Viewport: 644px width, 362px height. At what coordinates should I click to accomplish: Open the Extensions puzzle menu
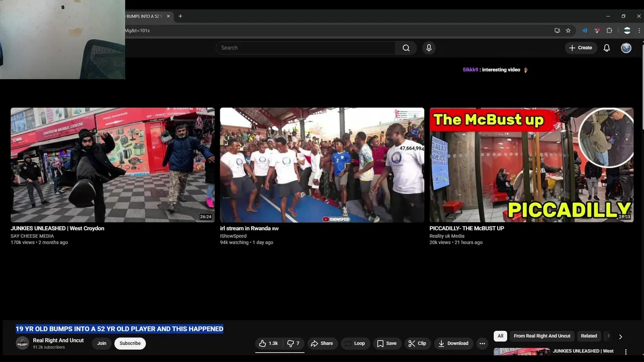[609, 31]
